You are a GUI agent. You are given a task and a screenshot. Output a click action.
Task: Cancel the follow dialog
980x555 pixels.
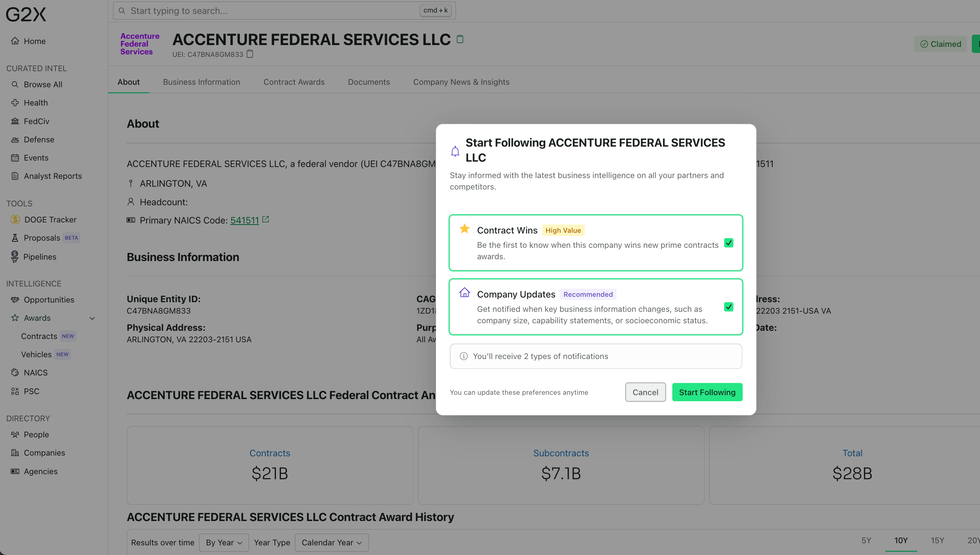645,392
